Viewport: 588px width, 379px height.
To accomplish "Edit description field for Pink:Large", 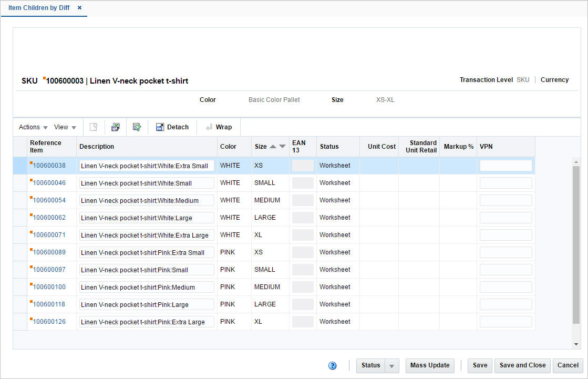I will 147,304.
